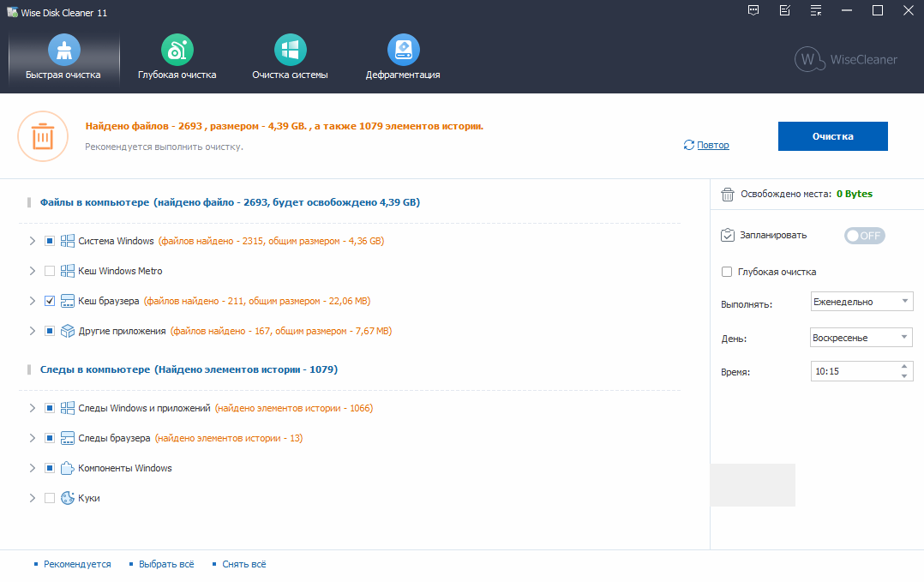The image size is (924, 582).
Task: Toggle the Другие приложения checkbox
Action: (x=50, y=331)
